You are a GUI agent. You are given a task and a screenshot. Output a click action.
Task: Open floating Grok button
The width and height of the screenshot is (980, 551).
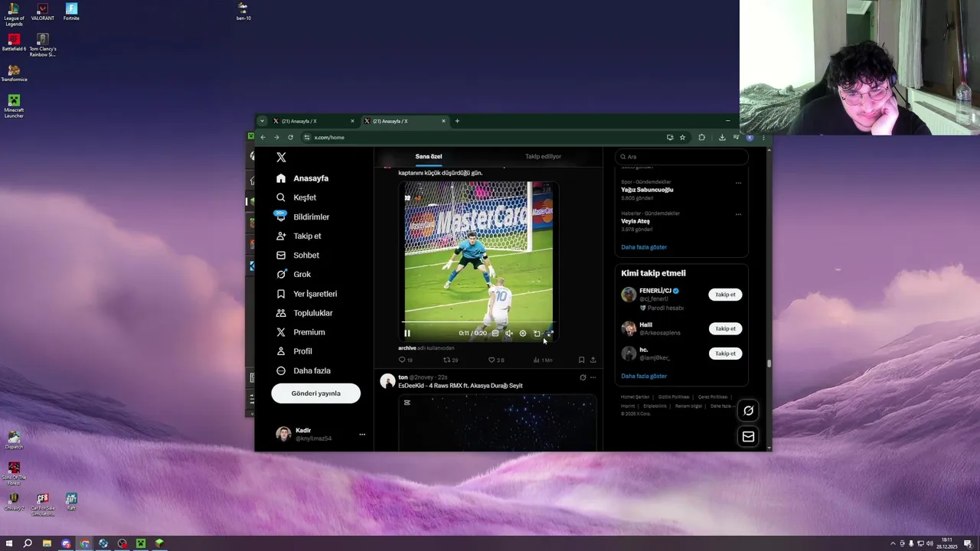[748, 410]
